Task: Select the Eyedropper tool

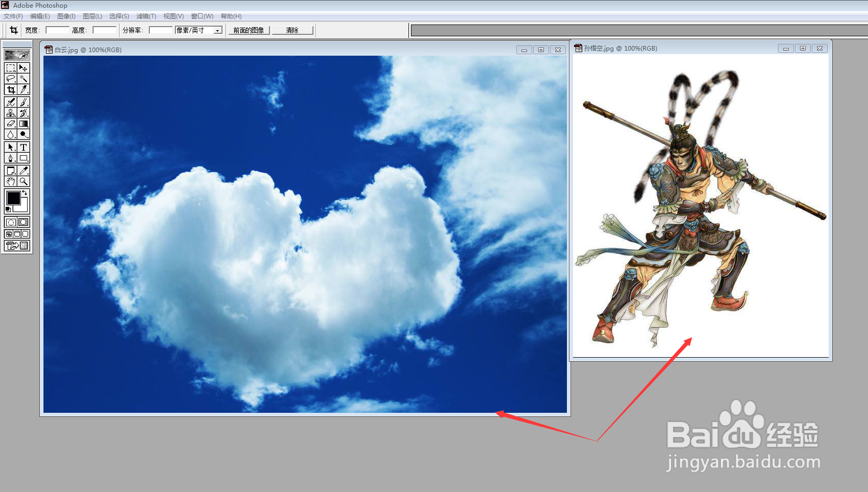Action: [24, 171]
